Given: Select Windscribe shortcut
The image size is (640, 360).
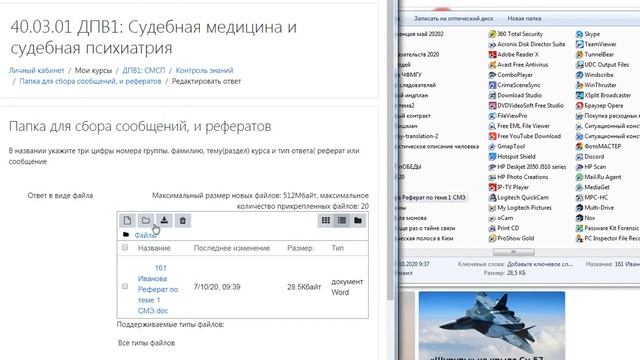Looking at the screenshot, I should 594,75.
